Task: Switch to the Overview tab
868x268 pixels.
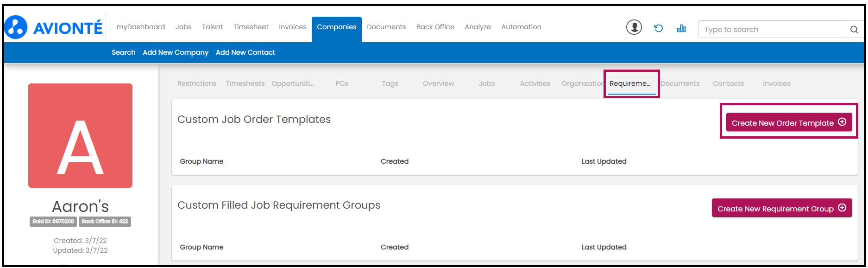Action: (x=439, y=83)
